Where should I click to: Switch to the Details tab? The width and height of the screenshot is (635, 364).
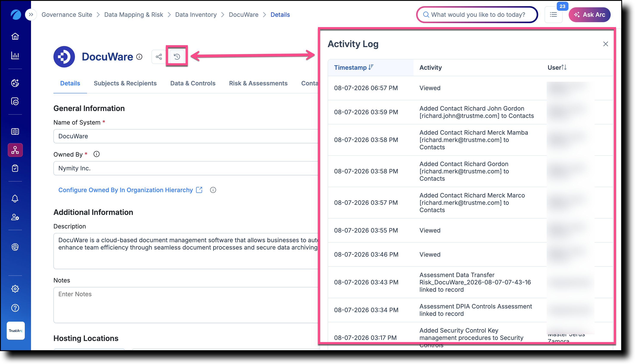(70, 83)
